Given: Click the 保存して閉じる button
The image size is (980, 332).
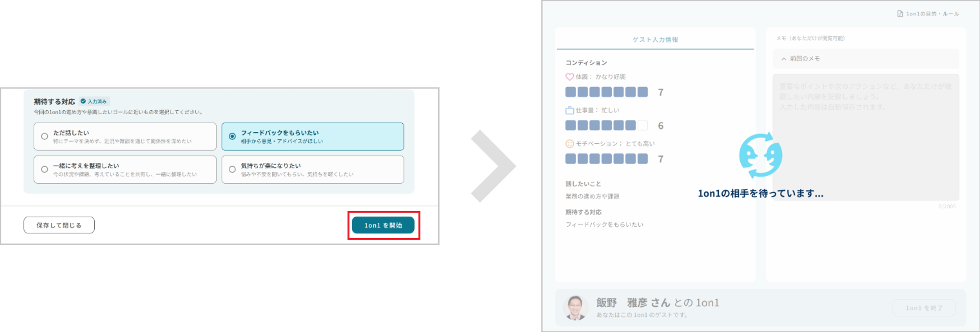Looking at the screenshot, I should [59, 225].
